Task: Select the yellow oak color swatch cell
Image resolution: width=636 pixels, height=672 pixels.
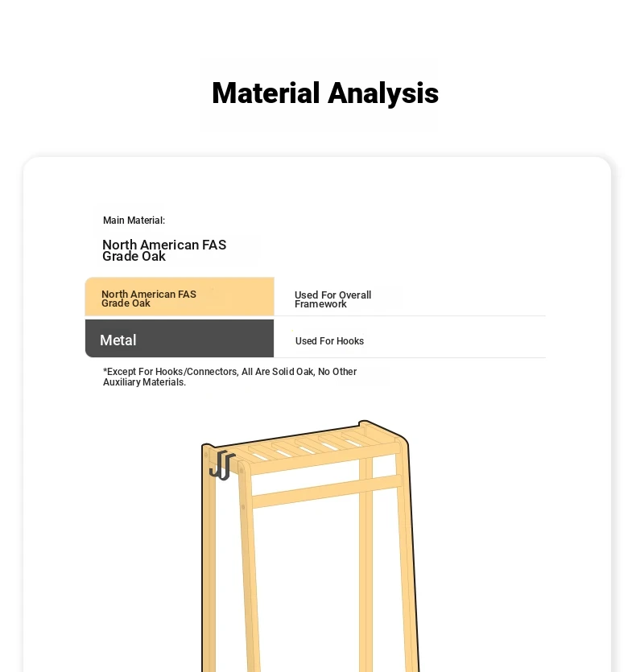Action: coord(180,297)
